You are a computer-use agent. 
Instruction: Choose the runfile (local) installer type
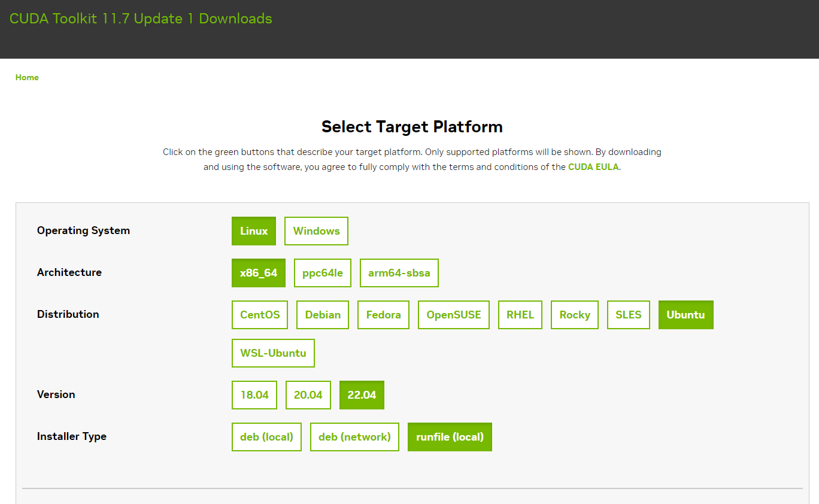(450, 437)
